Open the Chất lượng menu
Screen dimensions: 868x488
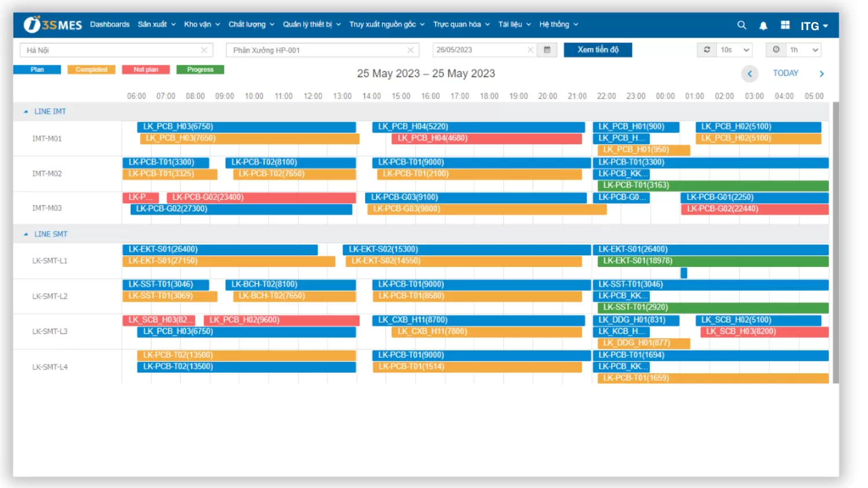point(251,24)
